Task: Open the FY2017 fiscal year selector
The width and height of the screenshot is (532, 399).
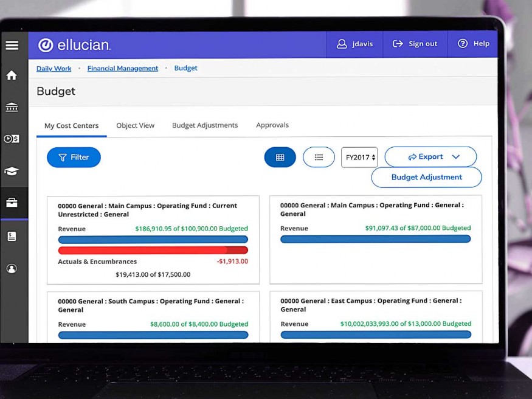Action: pyautogui.click(x=359, y=158)
